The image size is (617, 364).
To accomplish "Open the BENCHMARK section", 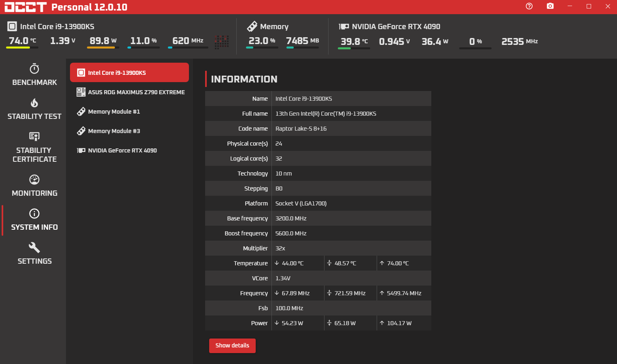I will coord(34,75).
